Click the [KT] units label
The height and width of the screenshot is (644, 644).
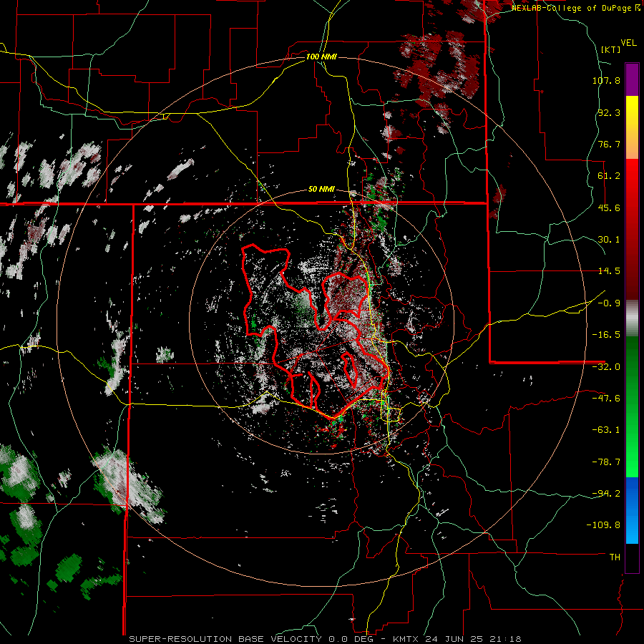pos(611,49)
